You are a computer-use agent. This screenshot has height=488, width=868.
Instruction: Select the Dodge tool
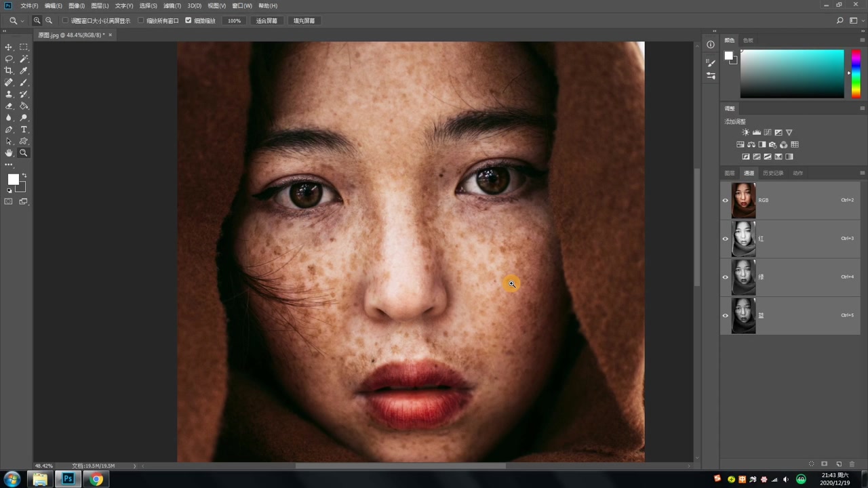(24, 118)
